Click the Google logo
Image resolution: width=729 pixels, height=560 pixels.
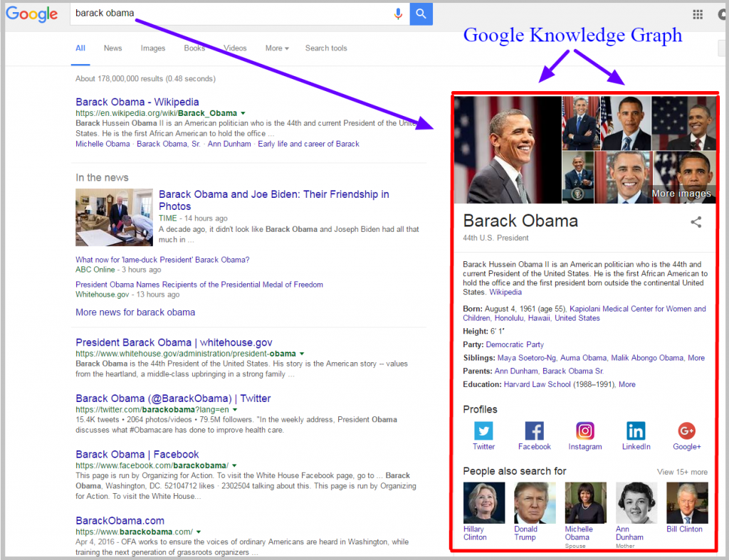(x=31, y=14)
